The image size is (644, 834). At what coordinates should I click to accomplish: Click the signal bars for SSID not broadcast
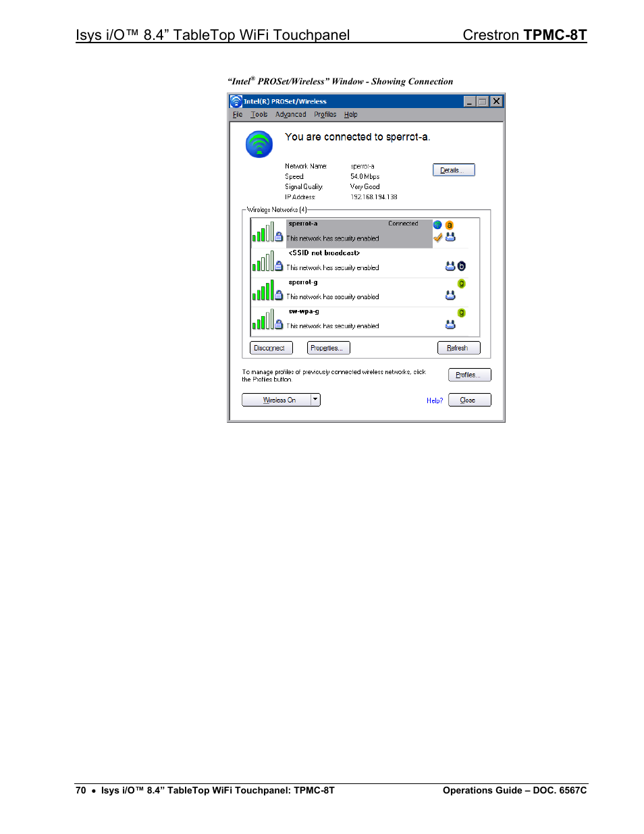263,261
